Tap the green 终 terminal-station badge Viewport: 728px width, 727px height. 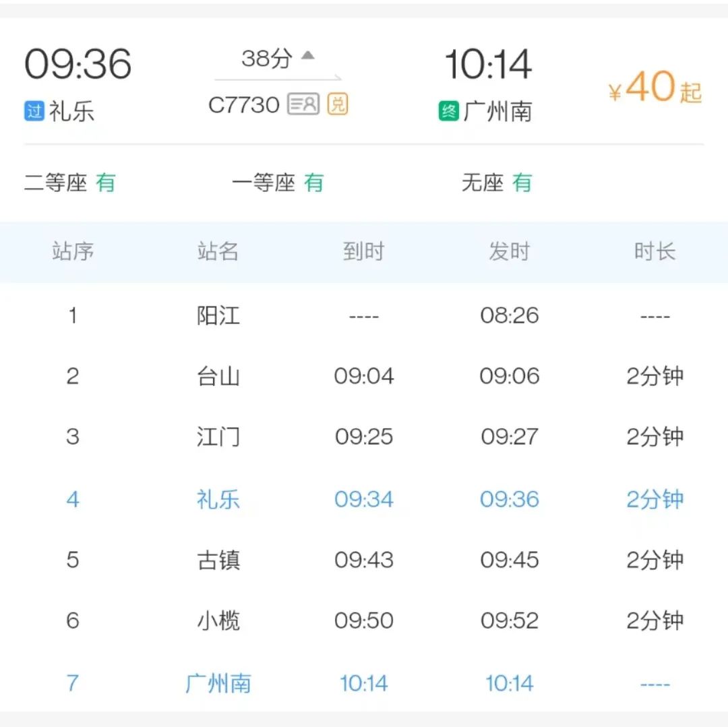click(x=448, y=111)
